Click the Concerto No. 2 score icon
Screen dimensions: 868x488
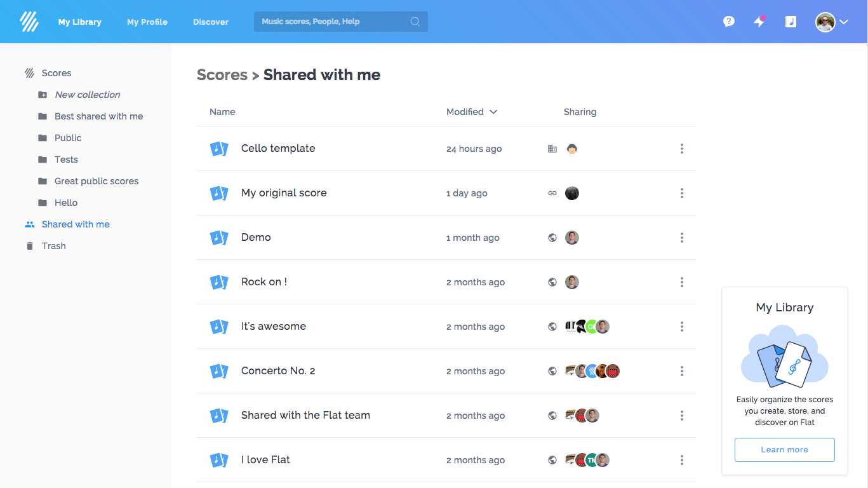point(219,371)
